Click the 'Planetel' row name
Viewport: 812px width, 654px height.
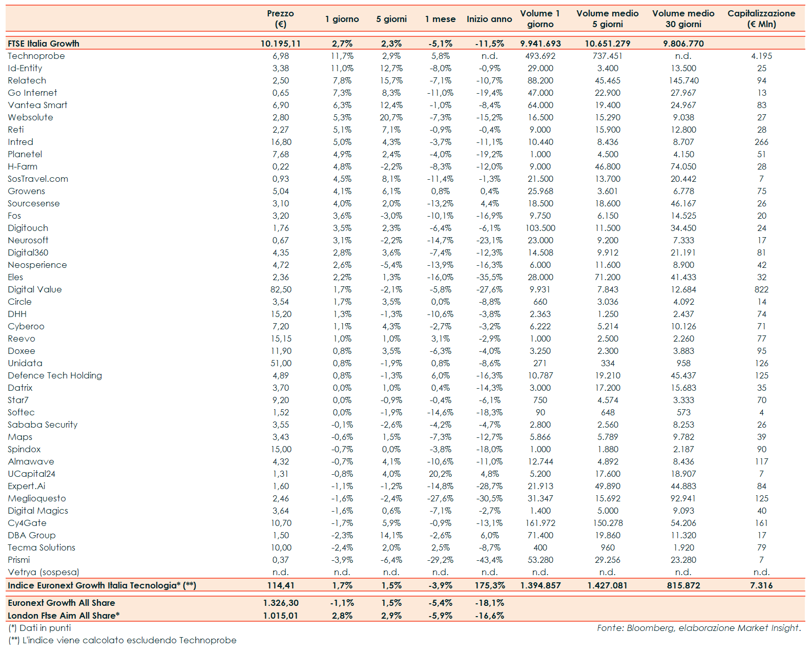[25, 154]
